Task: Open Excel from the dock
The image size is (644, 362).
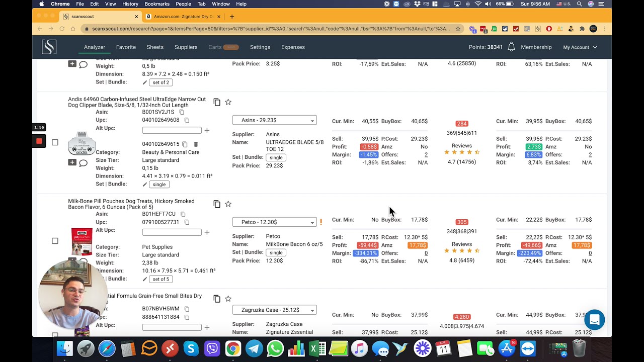Action: click(317, 348)
